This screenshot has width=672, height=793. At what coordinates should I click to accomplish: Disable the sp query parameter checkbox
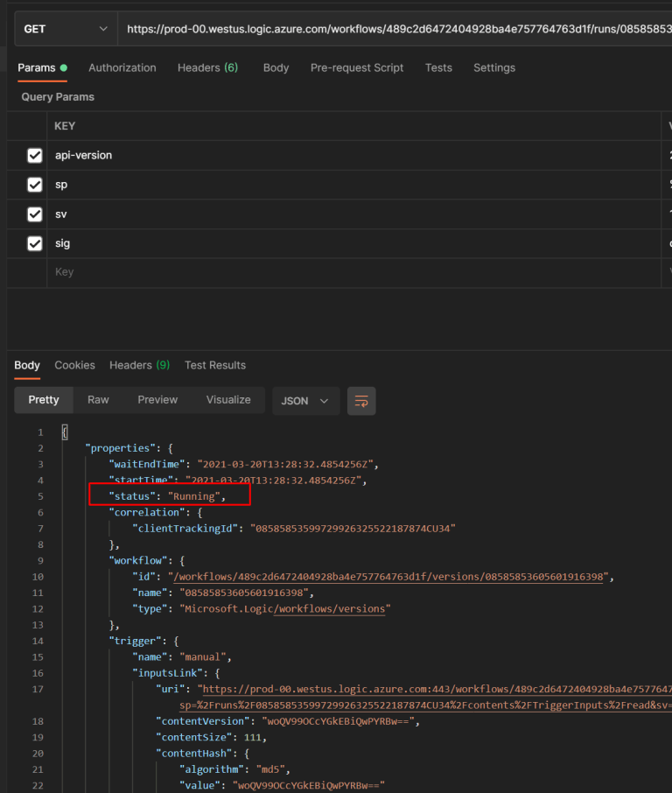click(x=36, y=185)
